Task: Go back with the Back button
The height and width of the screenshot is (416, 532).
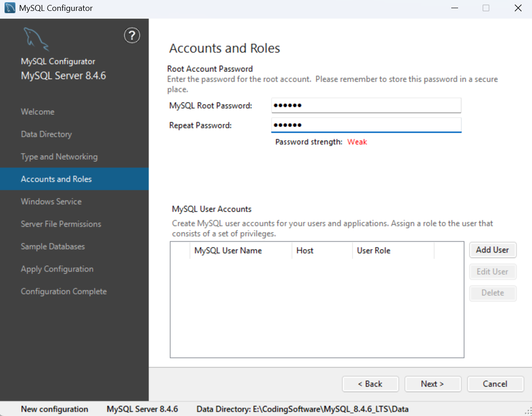Action: (370, 384)
